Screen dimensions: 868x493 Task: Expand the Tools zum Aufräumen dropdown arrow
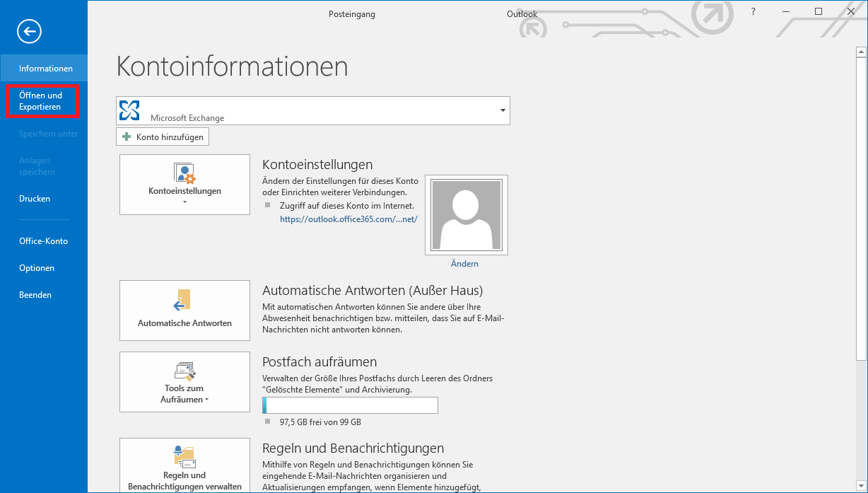(207, 400)
